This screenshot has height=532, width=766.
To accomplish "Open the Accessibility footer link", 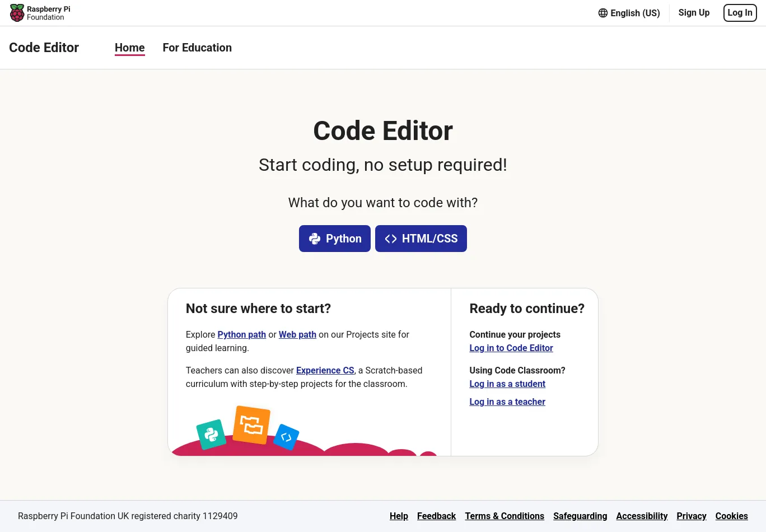I will (642, 516).
